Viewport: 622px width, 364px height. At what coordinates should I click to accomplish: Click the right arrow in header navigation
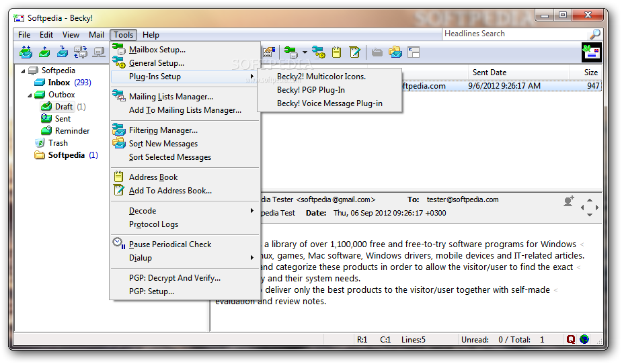coord(597,207)
